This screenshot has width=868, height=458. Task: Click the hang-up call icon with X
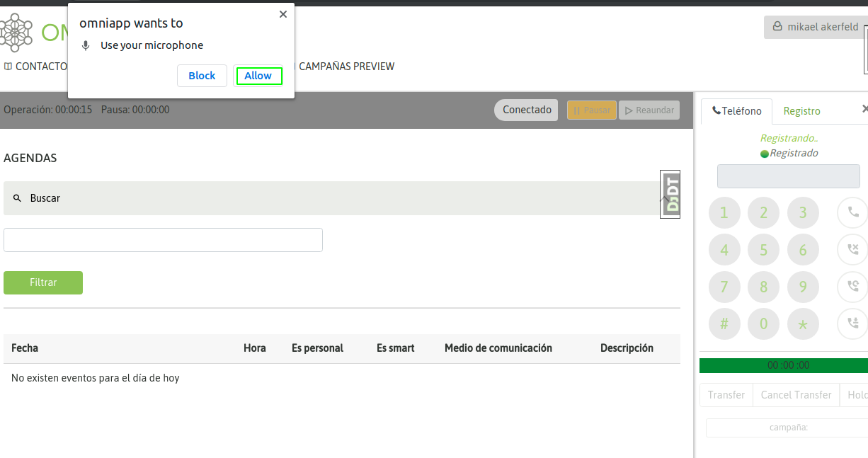(x=852, y=249)
